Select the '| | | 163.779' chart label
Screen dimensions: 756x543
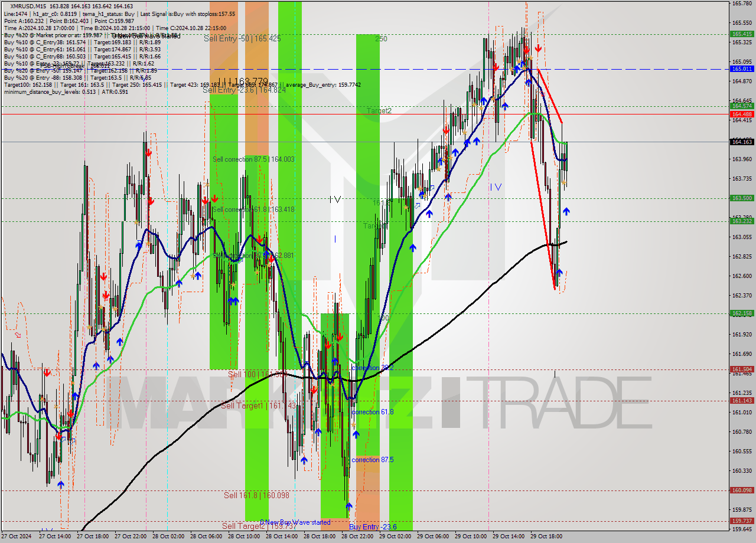pos(242,81)
